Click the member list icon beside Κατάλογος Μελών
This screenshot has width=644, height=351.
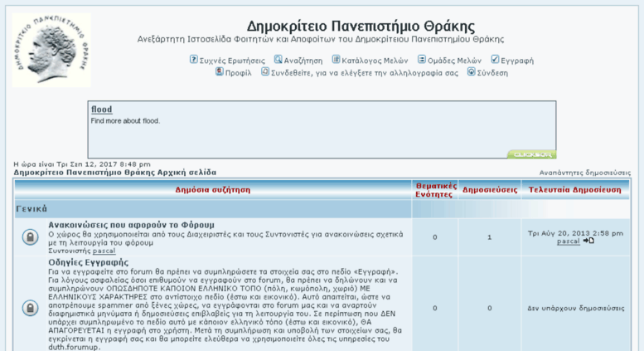pyautogui.click(x=336, y=60)
